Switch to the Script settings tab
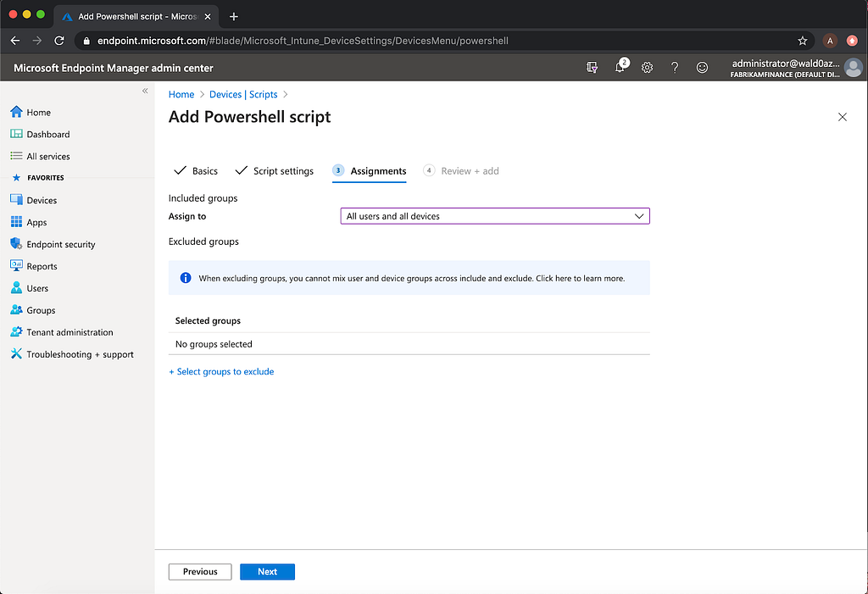 [x=283, y=171]
